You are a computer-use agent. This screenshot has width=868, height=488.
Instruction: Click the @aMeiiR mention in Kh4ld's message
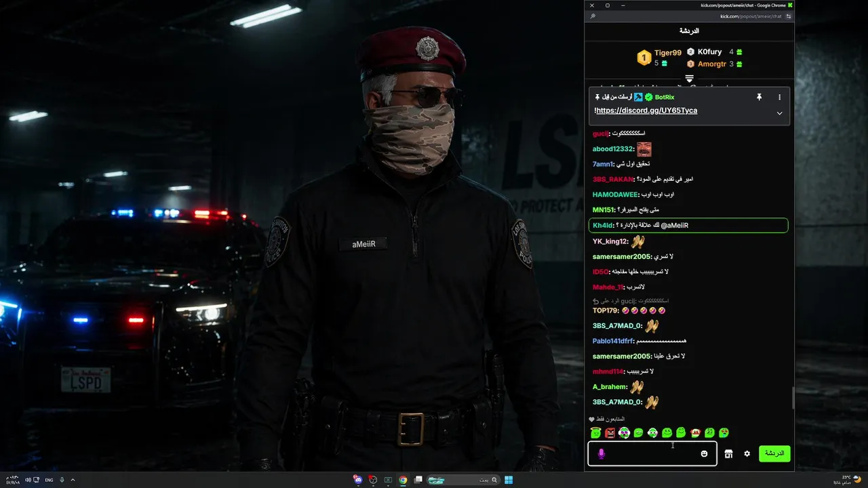coord(674,225)
